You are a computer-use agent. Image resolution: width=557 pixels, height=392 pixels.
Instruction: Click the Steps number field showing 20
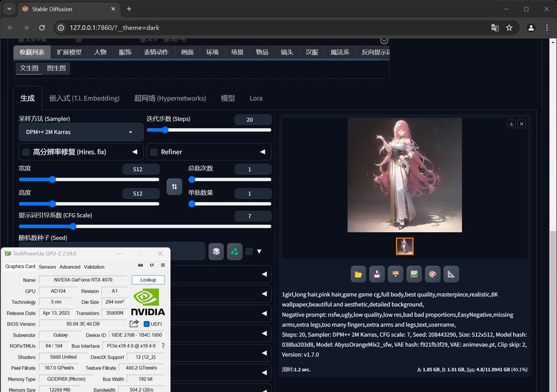[253, 119]
